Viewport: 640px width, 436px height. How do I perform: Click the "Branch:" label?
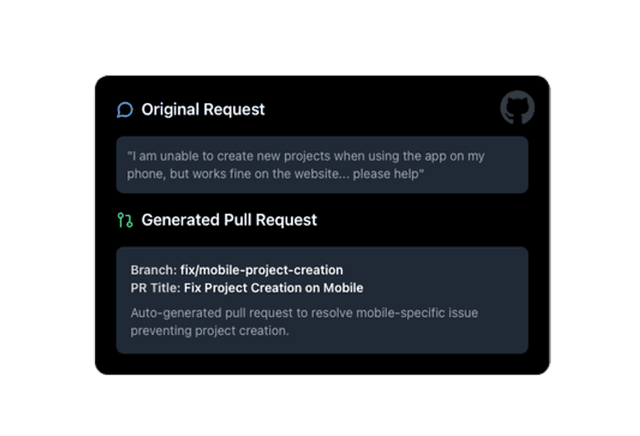[x=154, y=270]
